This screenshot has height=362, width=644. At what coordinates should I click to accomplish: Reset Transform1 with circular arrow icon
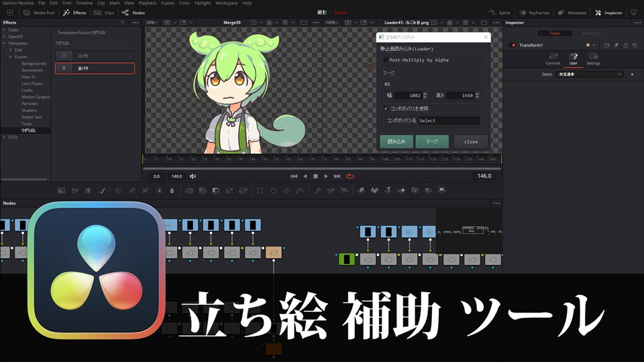pos(635,45)
